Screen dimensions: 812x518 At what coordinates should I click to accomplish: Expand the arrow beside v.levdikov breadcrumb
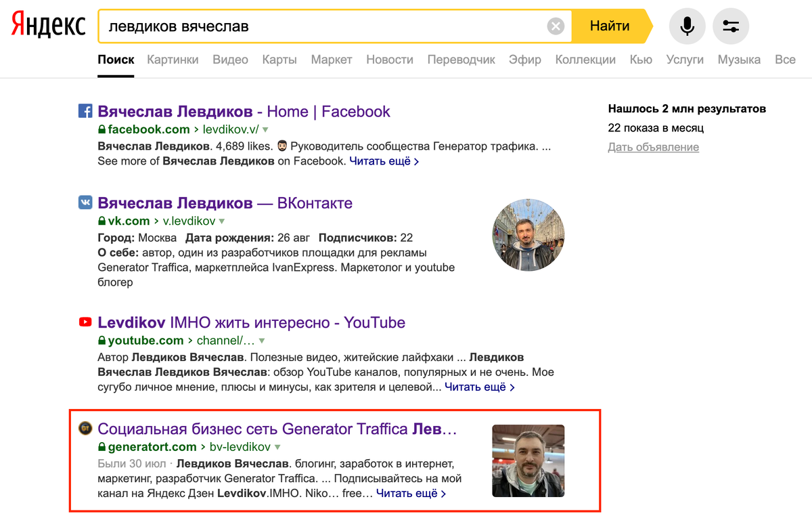pos(222,221)
